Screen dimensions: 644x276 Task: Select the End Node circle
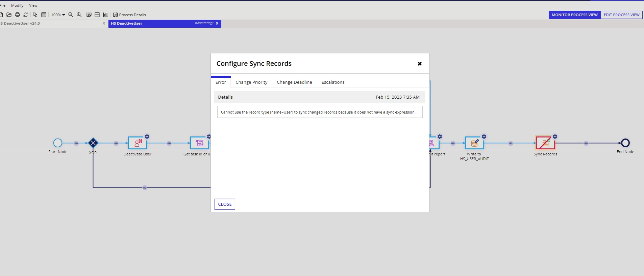[625, 143]
